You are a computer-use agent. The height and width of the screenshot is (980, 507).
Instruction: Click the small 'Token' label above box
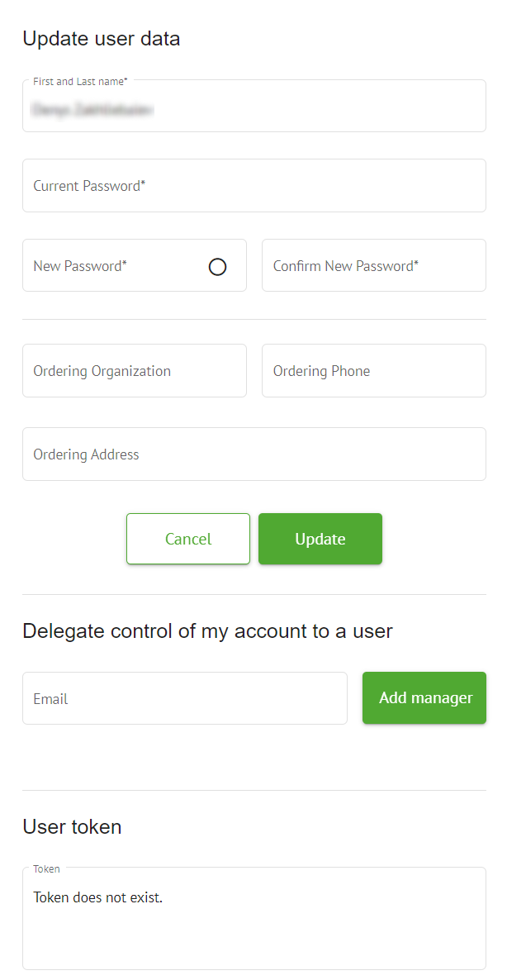pos(46,869)
